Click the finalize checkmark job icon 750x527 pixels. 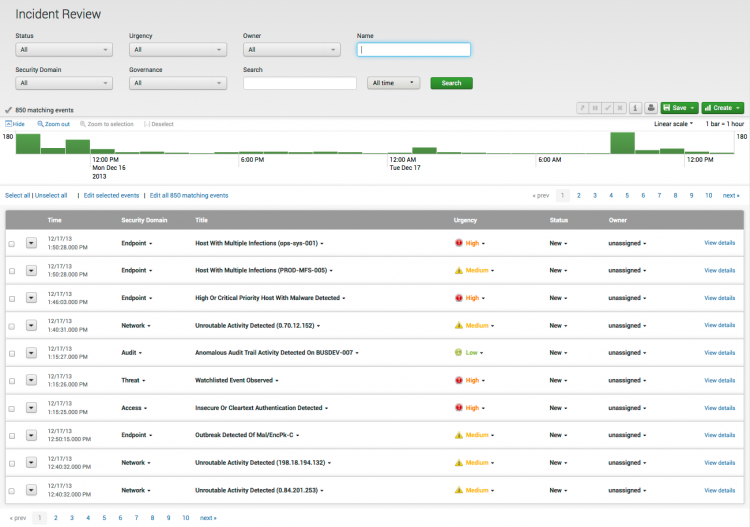click(x=607, y=108)
